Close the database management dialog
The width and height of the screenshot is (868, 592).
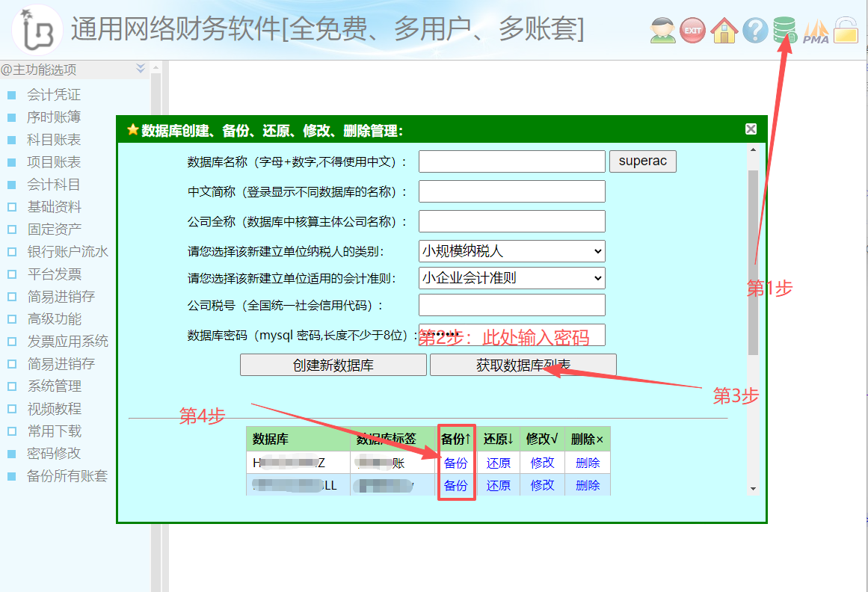(x=751, y=129)
